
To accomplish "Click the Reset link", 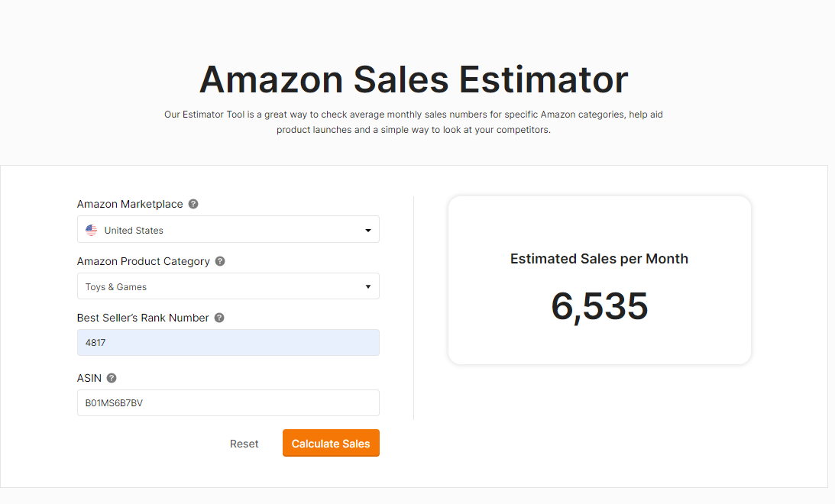I will 244,444.
